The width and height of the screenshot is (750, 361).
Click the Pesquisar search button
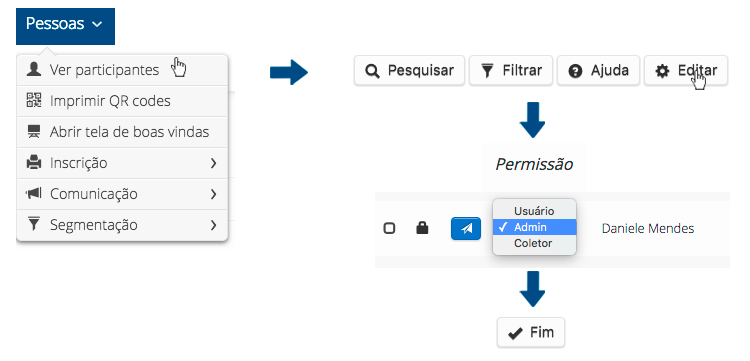(409, 71)
